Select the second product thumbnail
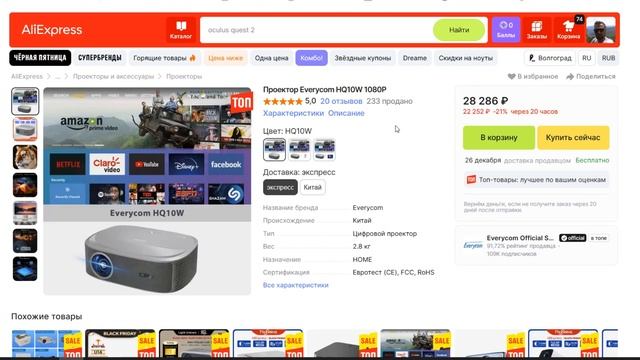 pos(25,129)
